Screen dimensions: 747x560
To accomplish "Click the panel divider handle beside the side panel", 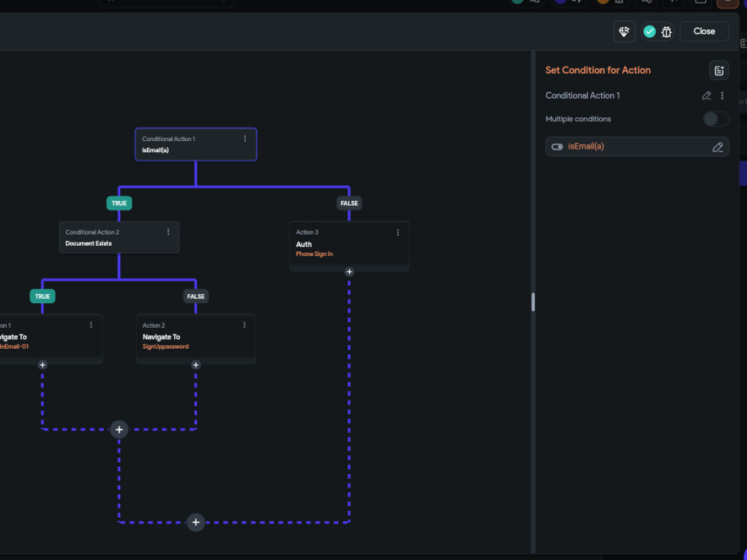I will tap(533, 302).
